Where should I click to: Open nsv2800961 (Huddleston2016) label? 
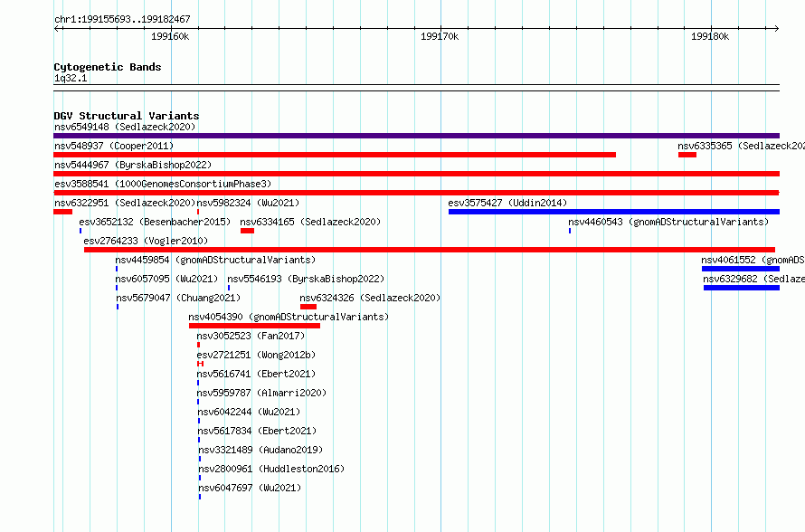[x=271, y=469]
